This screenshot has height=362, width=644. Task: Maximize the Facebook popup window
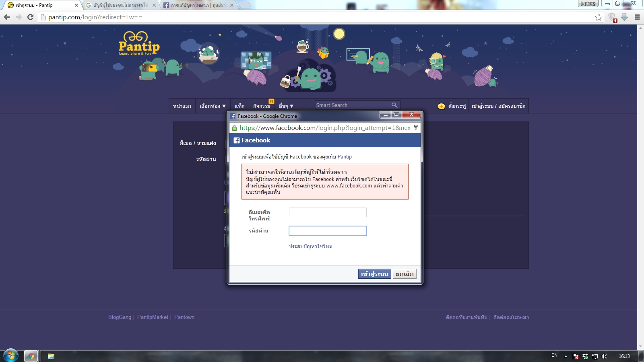tap(396, 115)
